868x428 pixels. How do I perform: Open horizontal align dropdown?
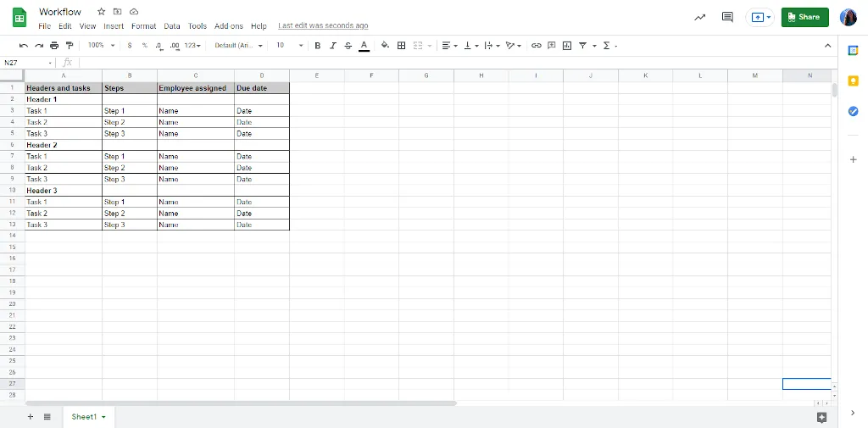tap(449, 46)
